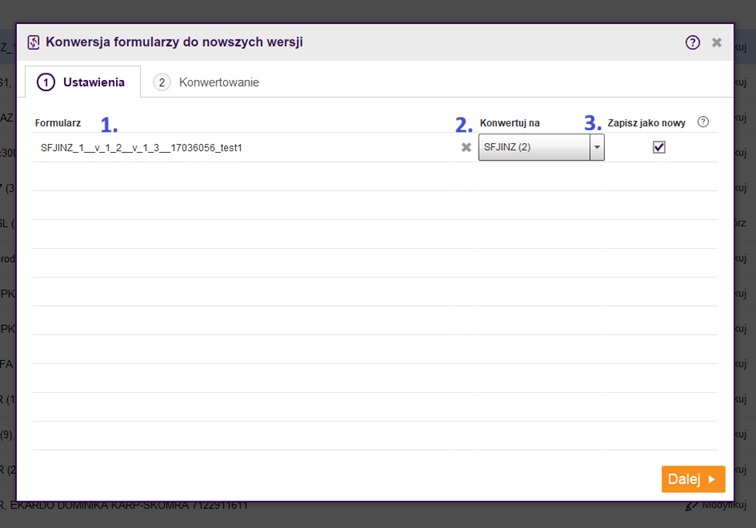Open the SFJINZ (2) combo box
Image resolution: width=756 pixels, height=528 pixels.
click(x=534, y=148)
